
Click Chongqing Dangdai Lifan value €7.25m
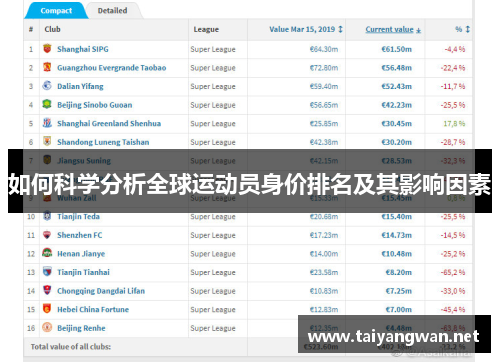tap(399, 291)
